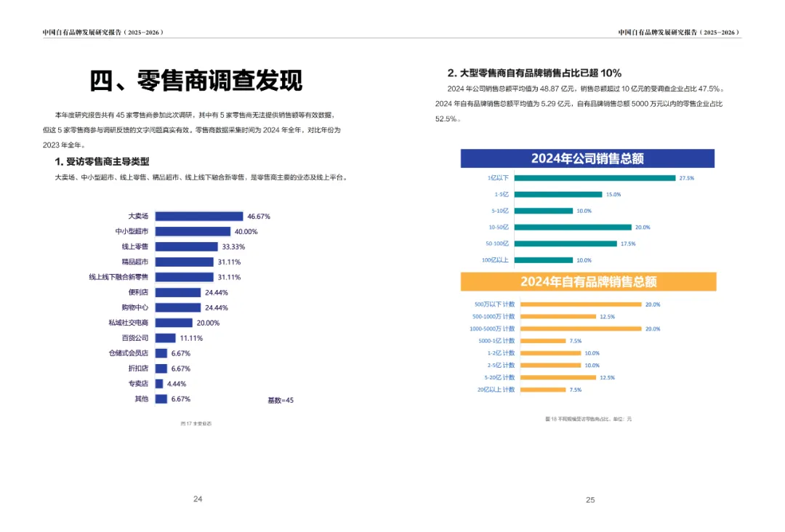The image size is (785, 532).
Task: Click the orange 2024年自有品牌销售总额 banner
Action: tap(588, 282)
